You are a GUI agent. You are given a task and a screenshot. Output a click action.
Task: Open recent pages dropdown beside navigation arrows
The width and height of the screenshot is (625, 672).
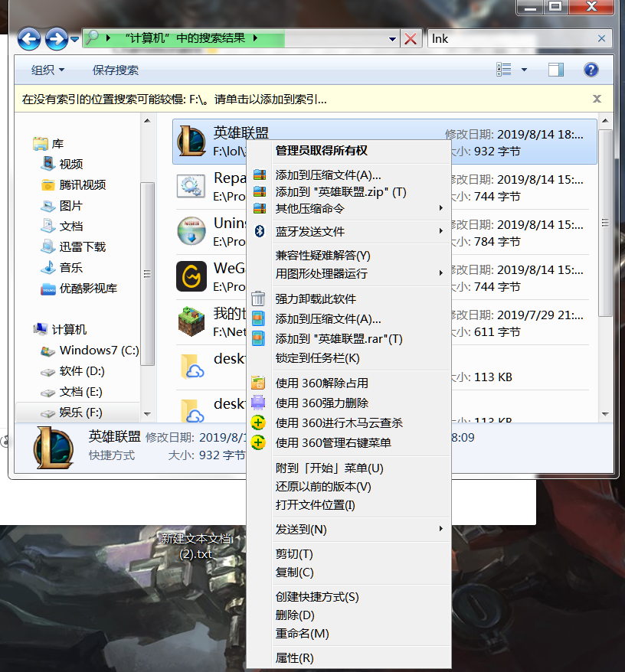click(x=74, y=39)
